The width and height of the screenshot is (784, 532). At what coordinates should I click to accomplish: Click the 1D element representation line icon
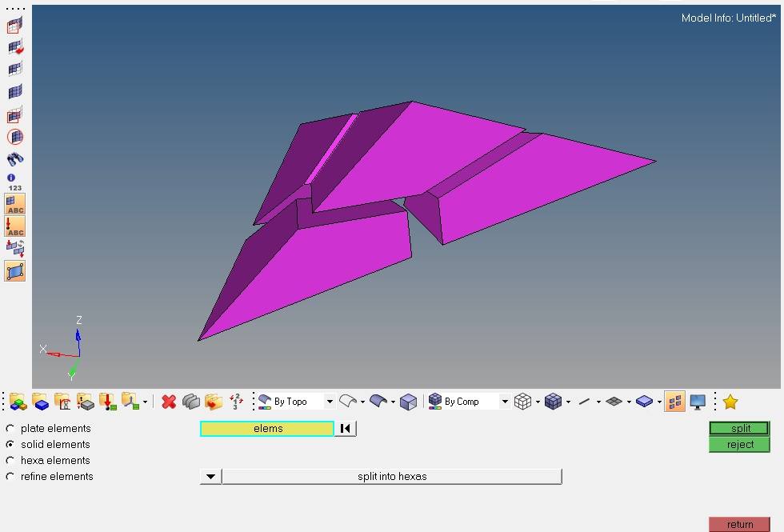pos(583,402)
